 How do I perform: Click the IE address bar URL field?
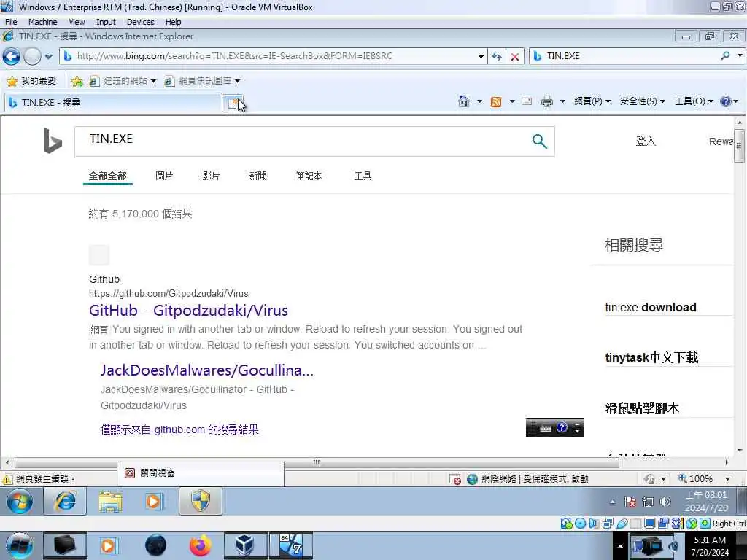274,56
